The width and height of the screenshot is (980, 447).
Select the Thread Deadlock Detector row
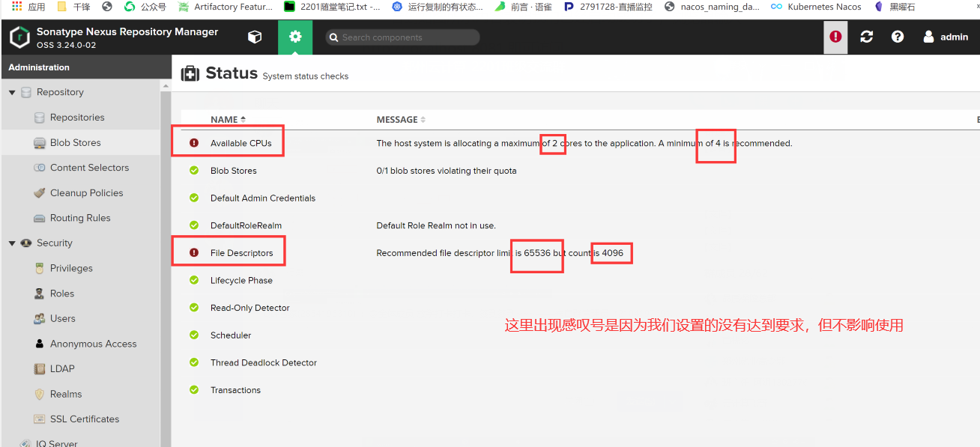coord(575,362)
